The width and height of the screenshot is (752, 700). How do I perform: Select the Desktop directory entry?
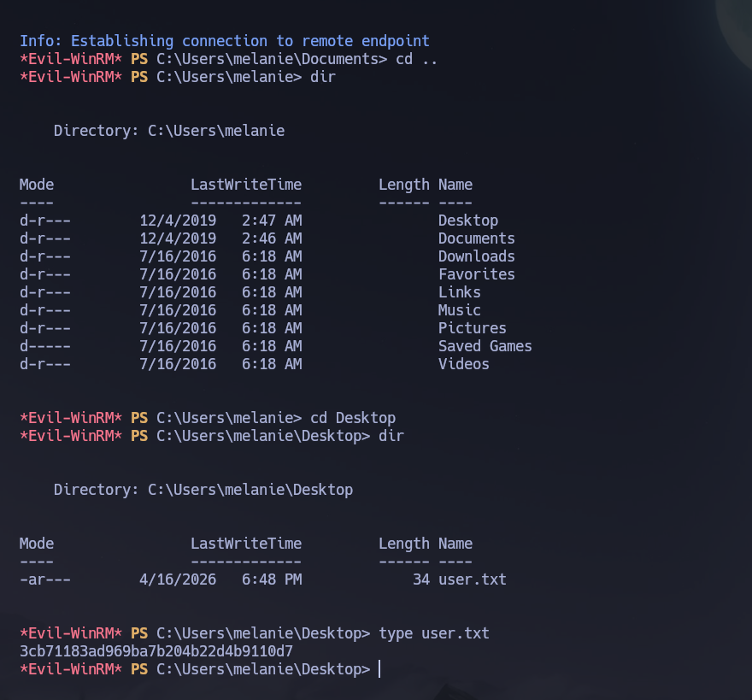(467, 220)
